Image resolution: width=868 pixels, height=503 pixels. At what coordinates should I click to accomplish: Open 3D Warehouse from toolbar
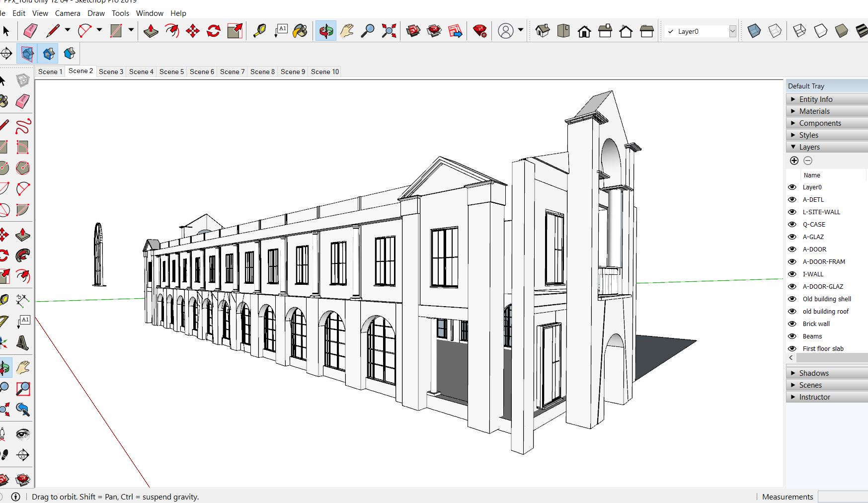coord(413,31)
